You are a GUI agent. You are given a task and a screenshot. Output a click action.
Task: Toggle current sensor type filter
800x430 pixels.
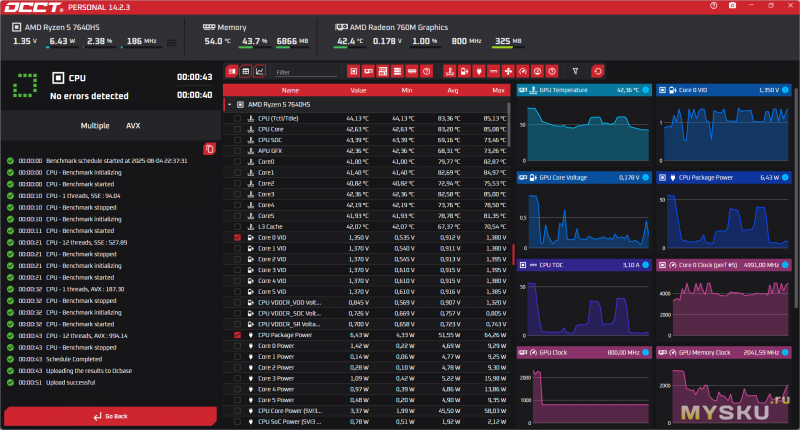[x=493, y=71]
